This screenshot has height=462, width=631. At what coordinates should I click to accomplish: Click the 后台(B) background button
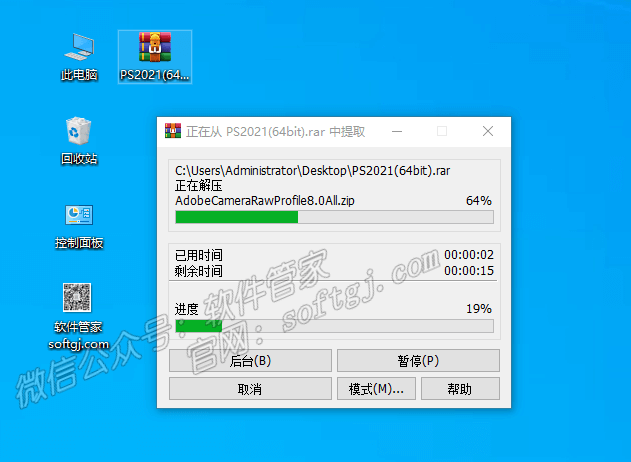pos(250,361)
